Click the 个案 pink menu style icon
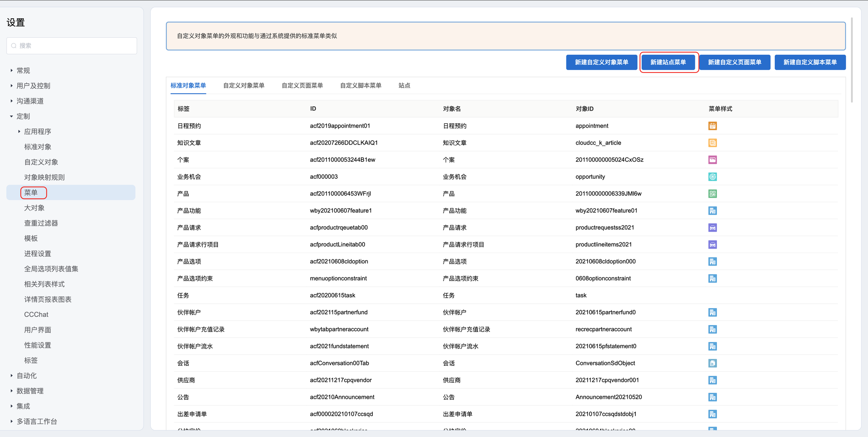The width and height of the screenshot is (868, 437). tap(712, 160)
